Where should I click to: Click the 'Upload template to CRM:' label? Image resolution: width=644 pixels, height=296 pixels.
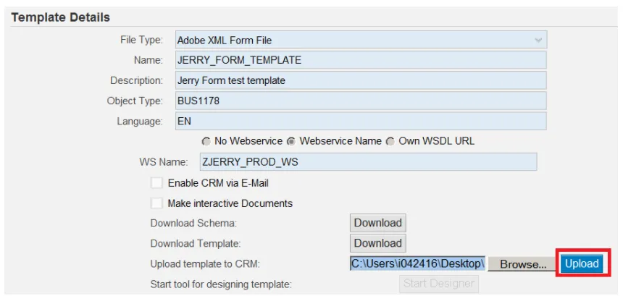point(205,264)
